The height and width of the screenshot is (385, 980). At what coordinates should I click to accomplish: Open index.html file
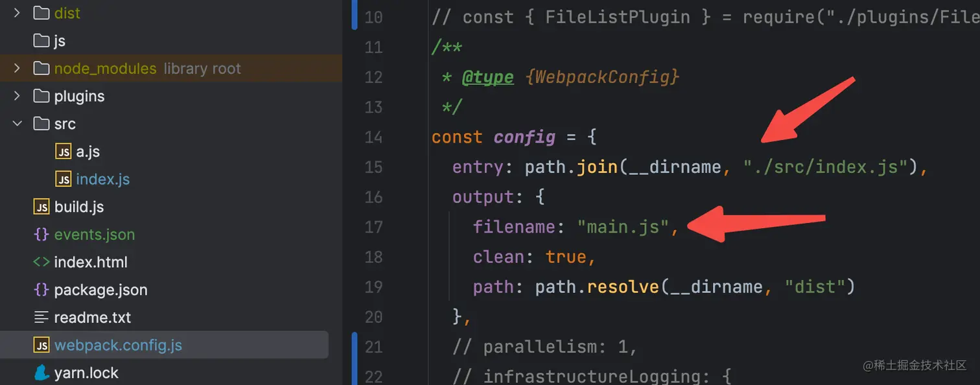tap(91, 262)
